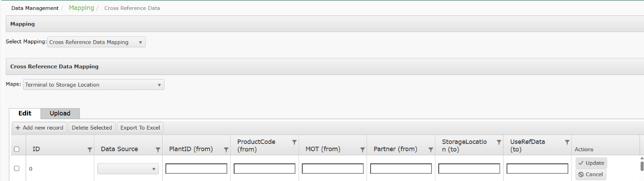
Task: Toggle the select-all checkbox in grid header
Action: (x=17, y=149)
